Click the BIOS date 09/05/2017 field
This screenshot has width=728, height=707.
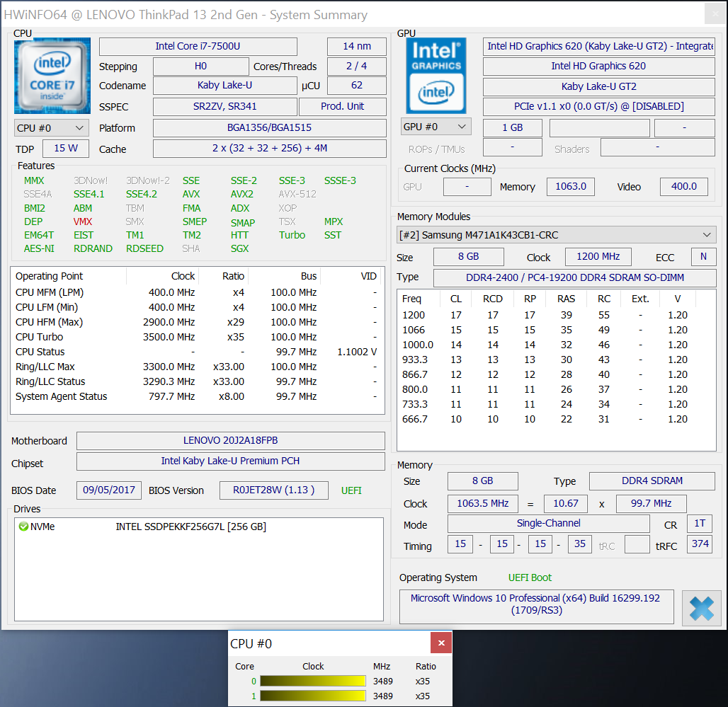point(108,490)
